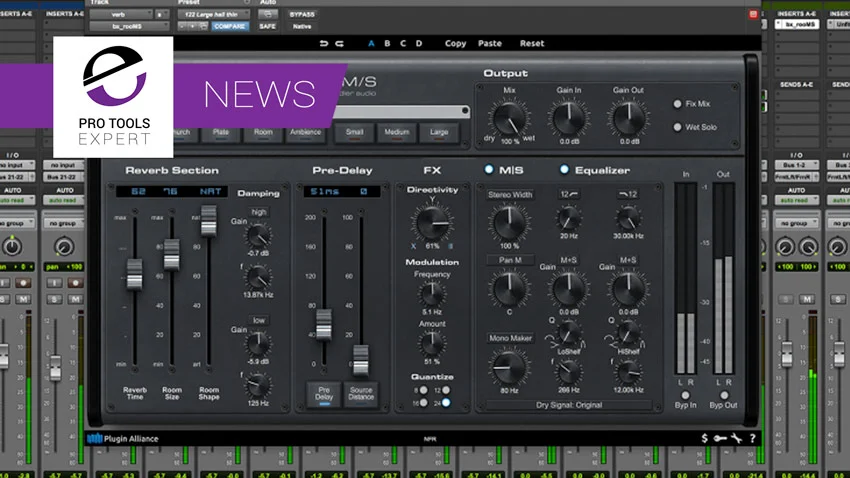Click the redo arrow in plugin toolbar

(x=339, y=43)
